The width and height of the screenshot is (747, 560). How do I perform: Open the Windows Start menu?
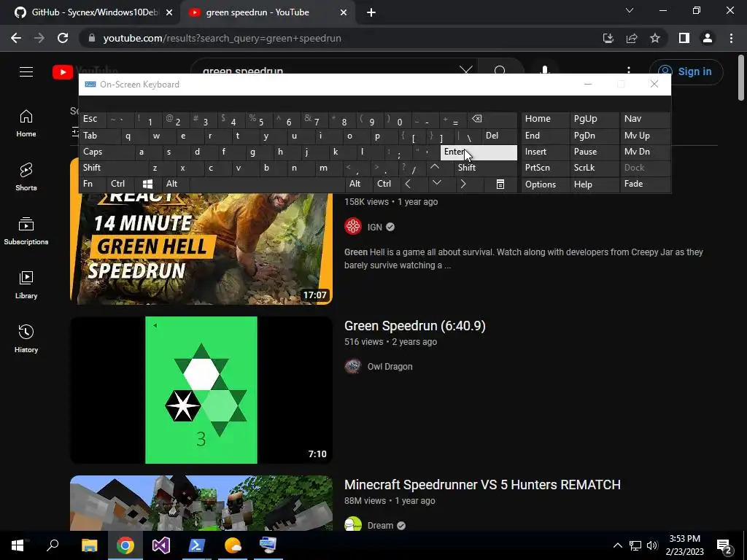pyautogui.click(x=18, y=545)
